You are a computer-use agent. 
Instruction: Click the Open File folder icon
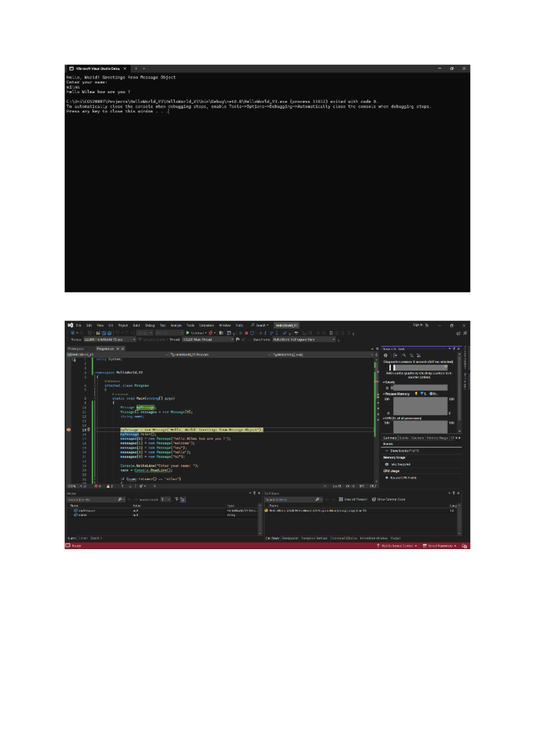98,333
